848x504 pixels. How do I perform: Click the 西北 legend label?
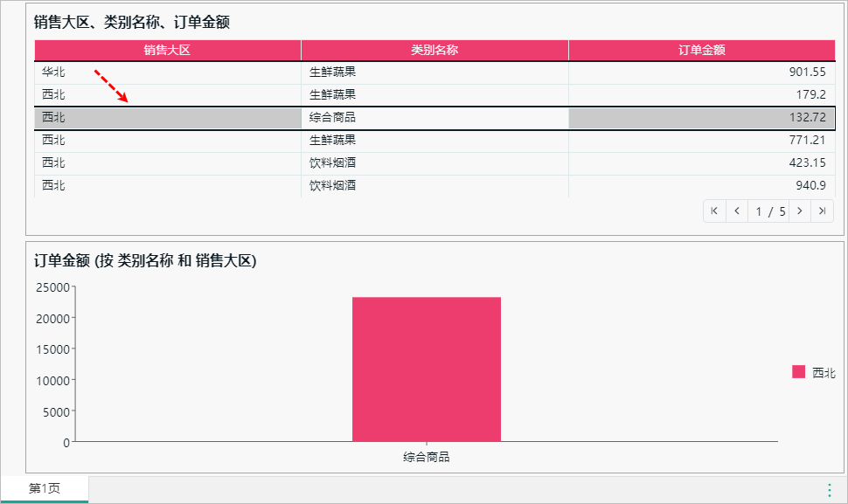tap(824, 373)
